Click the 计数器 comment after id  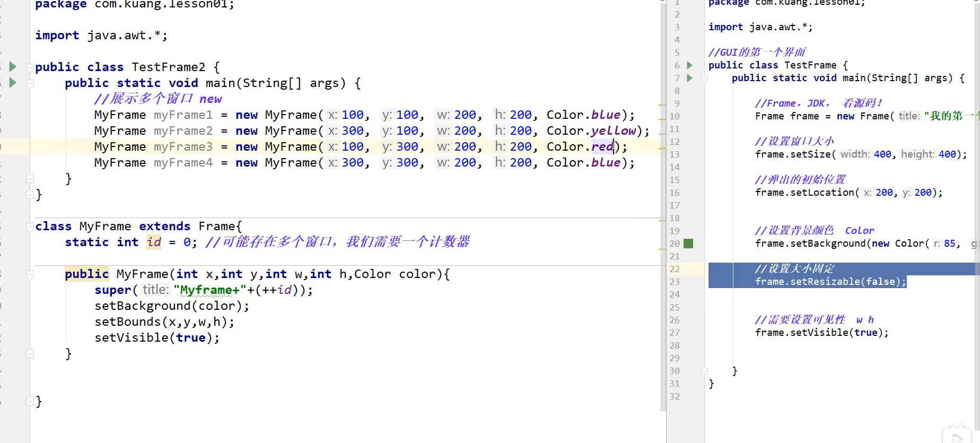[337, 242]
